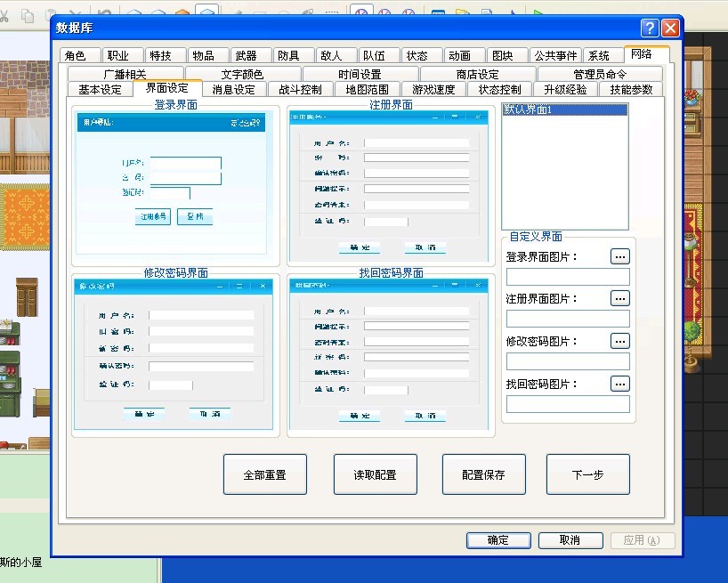Confirm the database dialog with 确定

point(498,540)
